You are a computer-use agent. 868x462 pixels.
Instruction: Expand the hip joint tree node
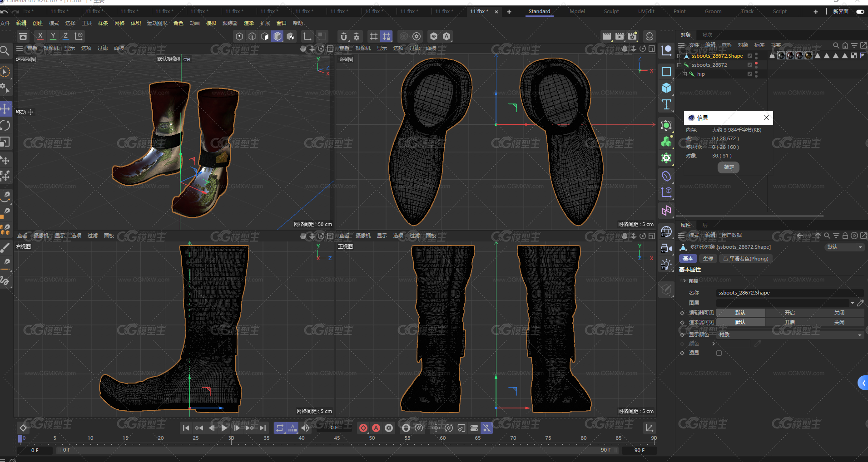pyautogui.click(x=684, y=74)
